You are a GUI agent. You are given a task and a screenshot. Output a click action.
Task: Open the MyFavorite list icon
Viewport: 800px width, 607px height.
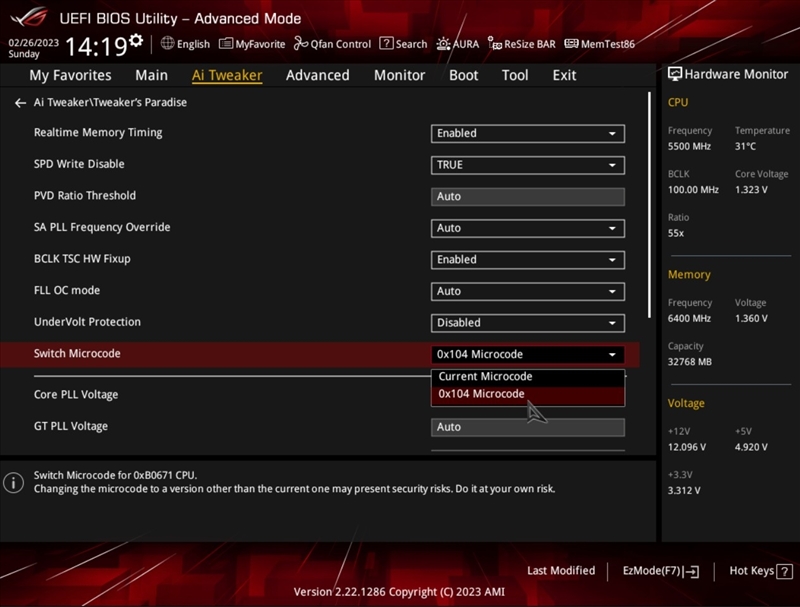click(226, 43)
